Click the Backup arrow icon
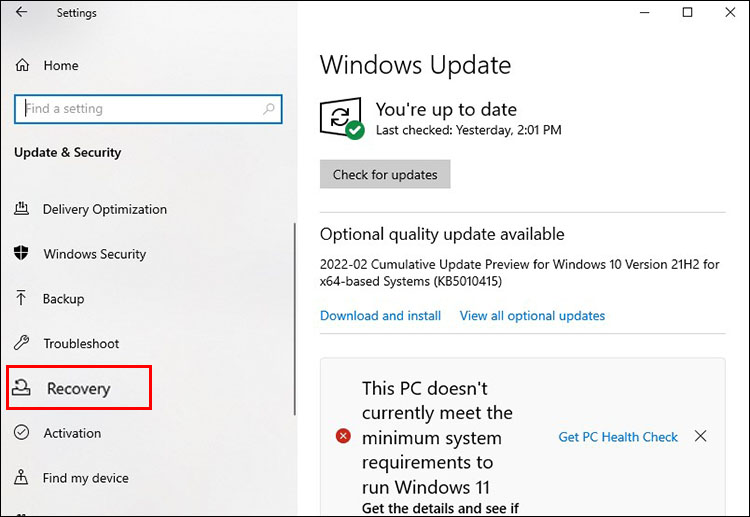Viewport: 750px width, 517px height. point(22,299)
